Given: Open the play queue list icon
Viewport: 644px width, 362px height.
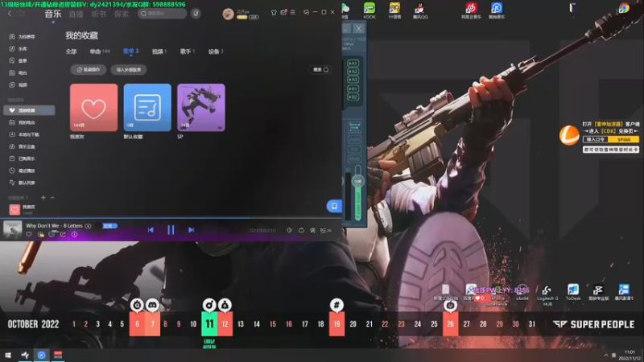Looking at the screenshot, I should pyautogui.click(x=325, y=230).
